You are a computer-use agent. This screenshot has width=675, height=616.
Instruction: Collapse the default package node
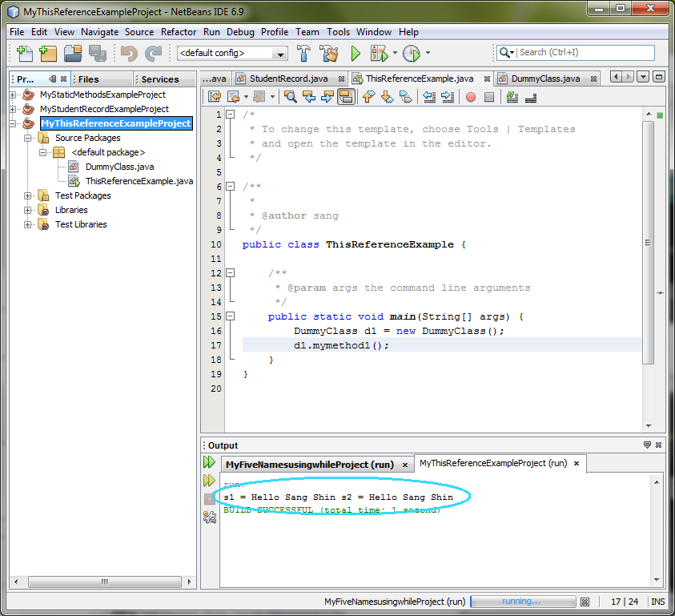pos(42,152)
